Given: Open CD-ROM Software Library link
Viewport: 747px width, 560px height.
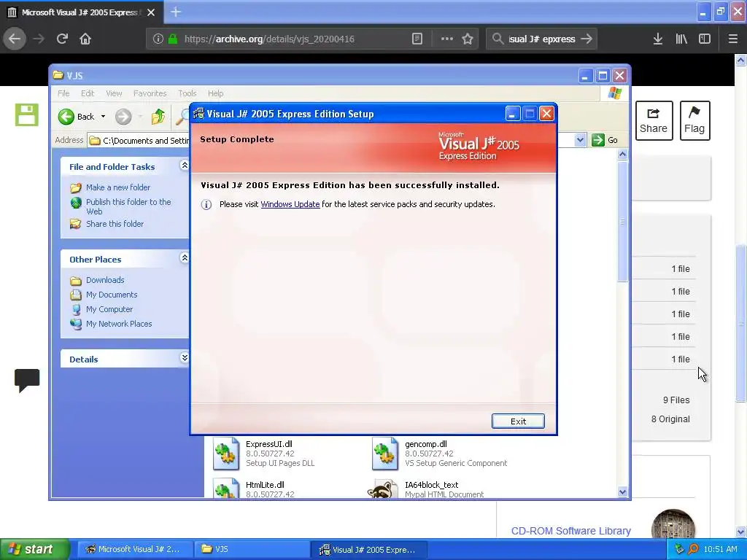Looking at the screenshot, I should (570, 531).
